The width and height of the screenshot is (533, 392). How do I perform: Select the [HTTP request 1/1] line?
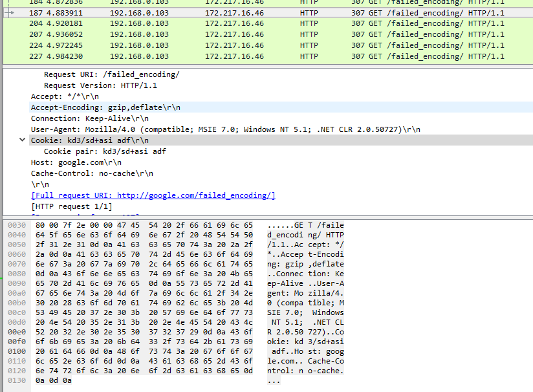(x=71, y=206)
